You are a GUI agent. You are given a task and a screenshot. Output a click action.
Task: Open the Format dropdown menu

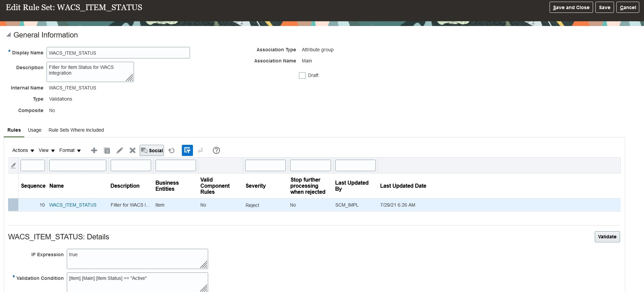(x=70, y=151)
